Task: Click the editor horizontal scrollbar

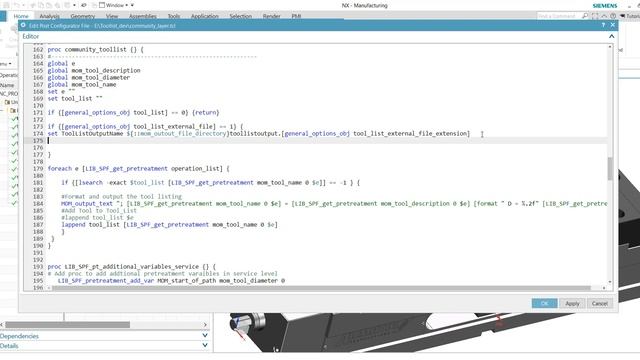Action: 321,288
